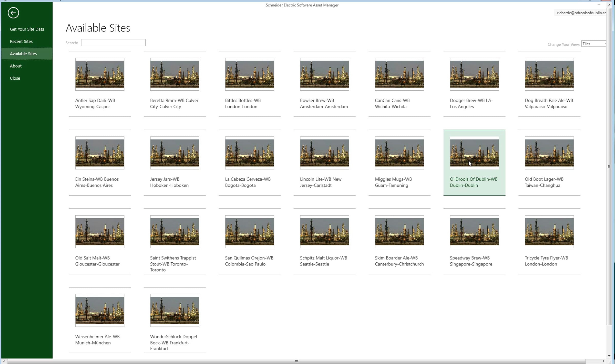Click the horizontal scrollbar right arrow
The width and height of the screenshot is (615, 364).
(x=603, y=361)
